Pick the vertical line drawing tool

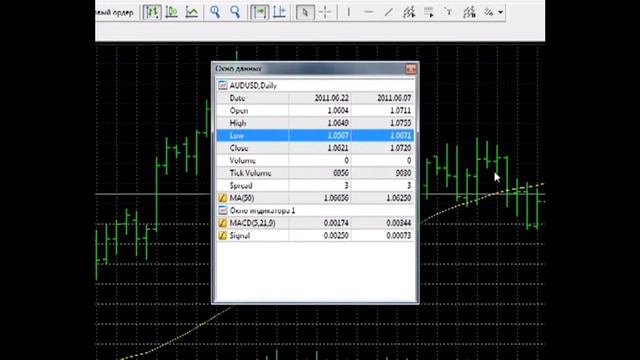[349, 12]
